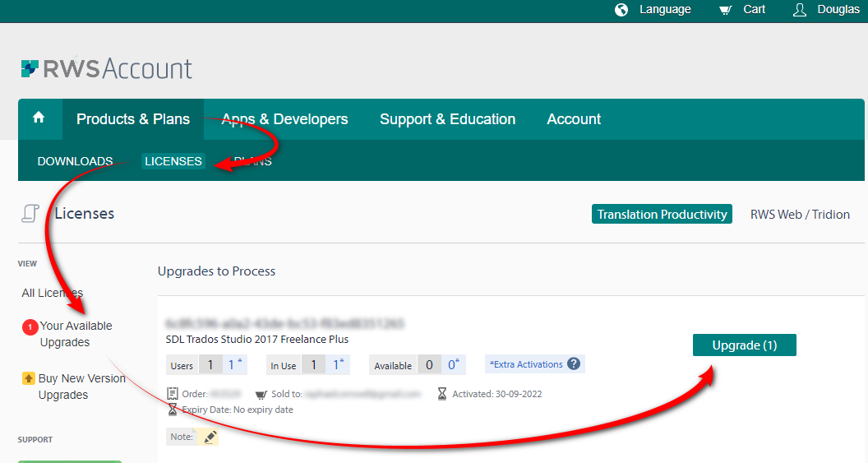Select the DOWNLOADS submenu

pos(75,161)
